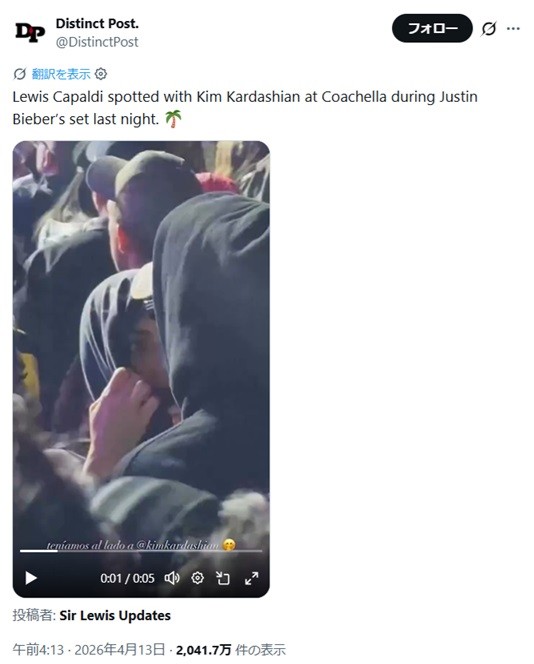Toggle picture-in-picture mode icon
534x664 pixels.
223,578
